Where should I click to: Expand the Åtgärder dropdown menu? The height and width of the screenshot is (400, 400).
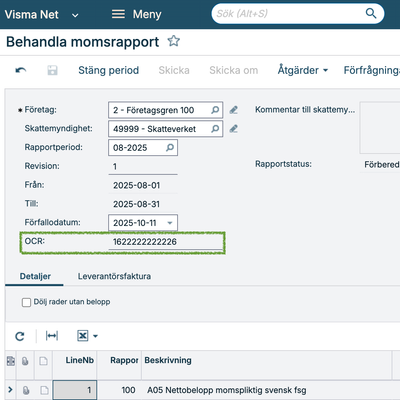point(303,70)
